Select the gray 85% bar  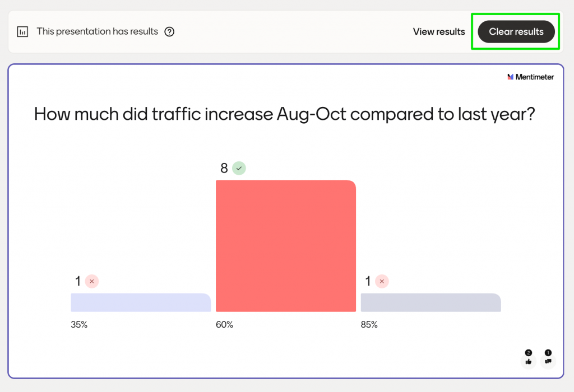point(430,302)
